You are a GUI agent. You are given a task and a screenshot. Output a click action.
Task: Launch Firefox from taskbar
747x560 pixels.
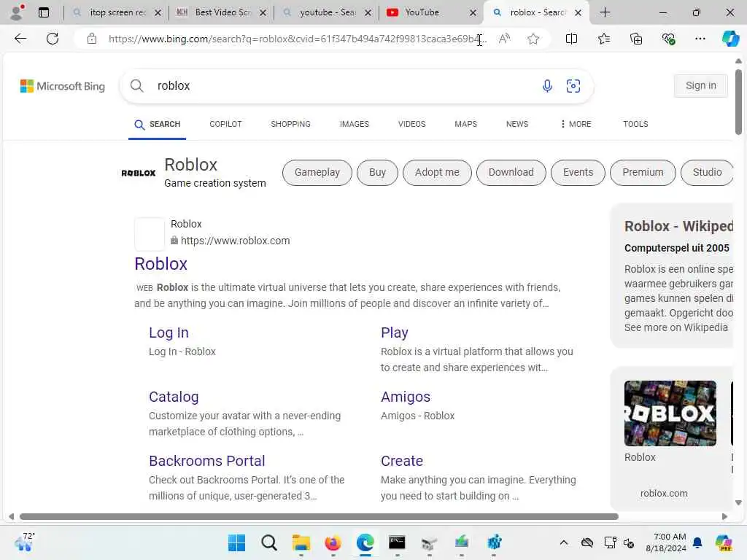[x=333, y=542]
